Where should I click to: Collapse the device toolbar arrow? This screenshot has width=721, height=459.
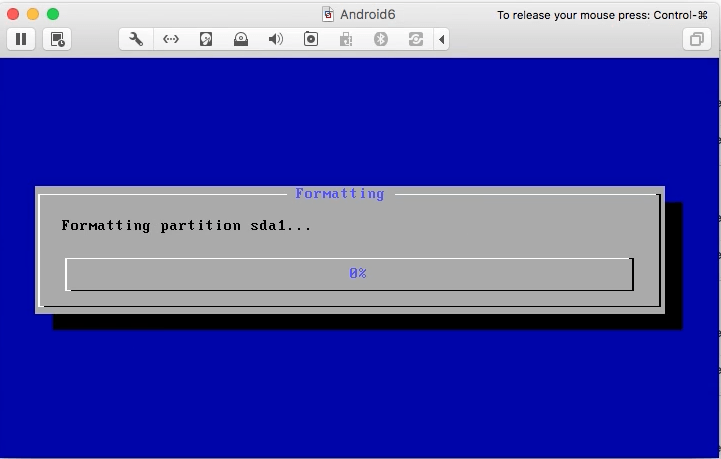(441, 39)
